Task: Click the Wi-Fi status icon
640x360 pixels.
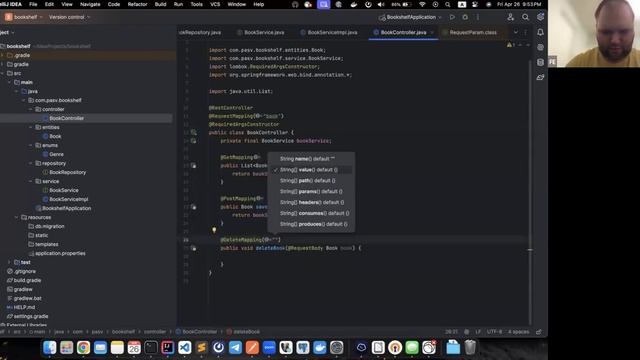Action: [422, 4]
